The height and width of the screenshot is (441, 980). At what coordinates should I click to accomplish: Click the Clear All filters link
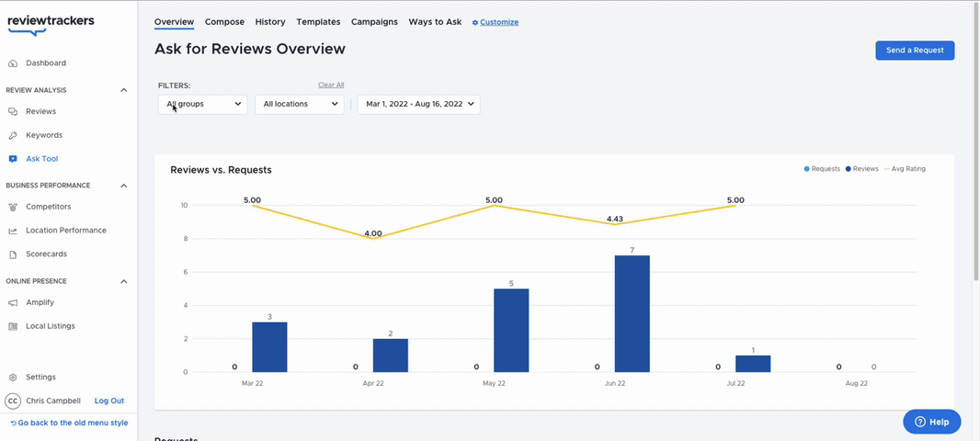click(x=331, y=85)
